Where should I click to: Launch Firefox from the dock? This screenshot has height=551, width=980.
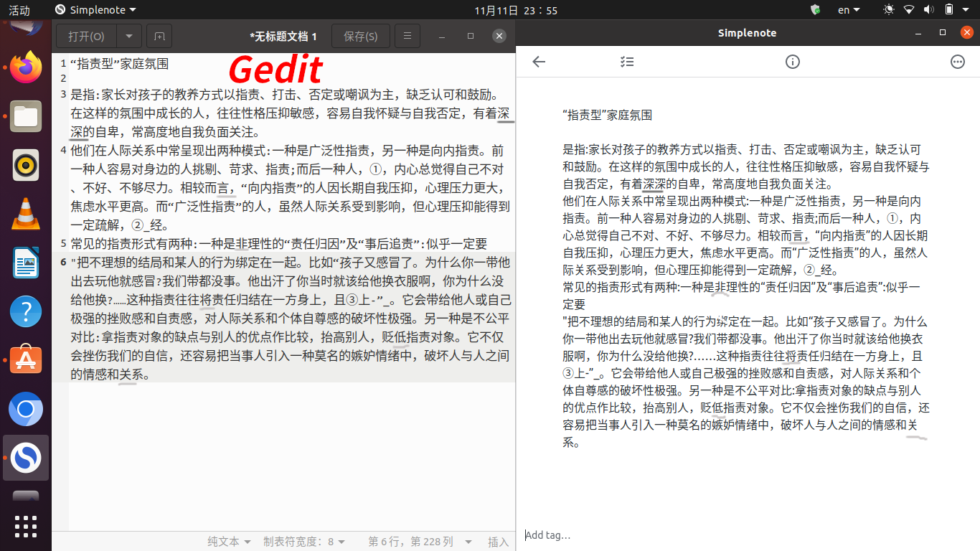click(25, 67)
